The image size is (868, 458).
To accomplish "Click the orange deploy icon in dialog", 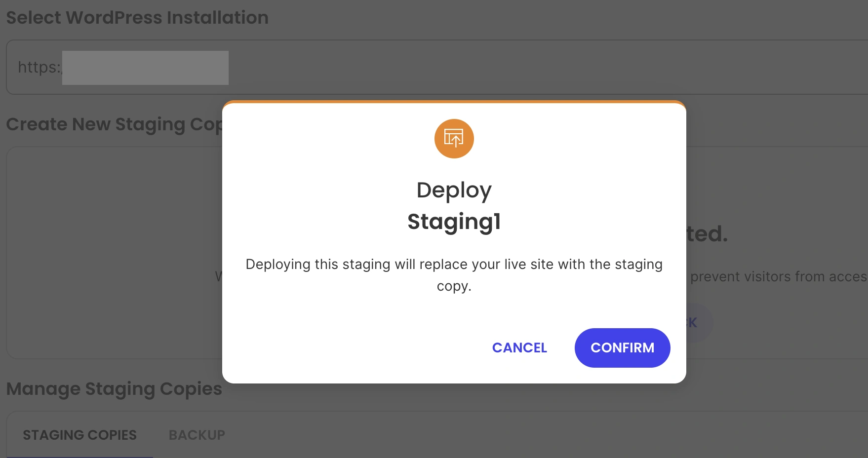I will point(454,139).
